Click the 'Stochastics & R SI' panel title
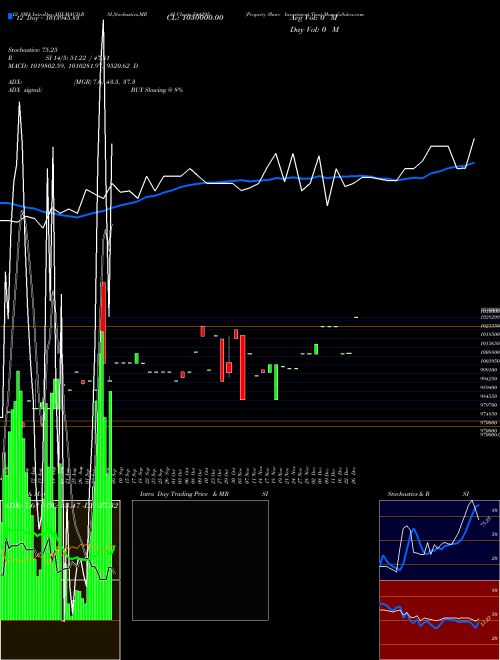The image size is (500, 660). (428, 494)
